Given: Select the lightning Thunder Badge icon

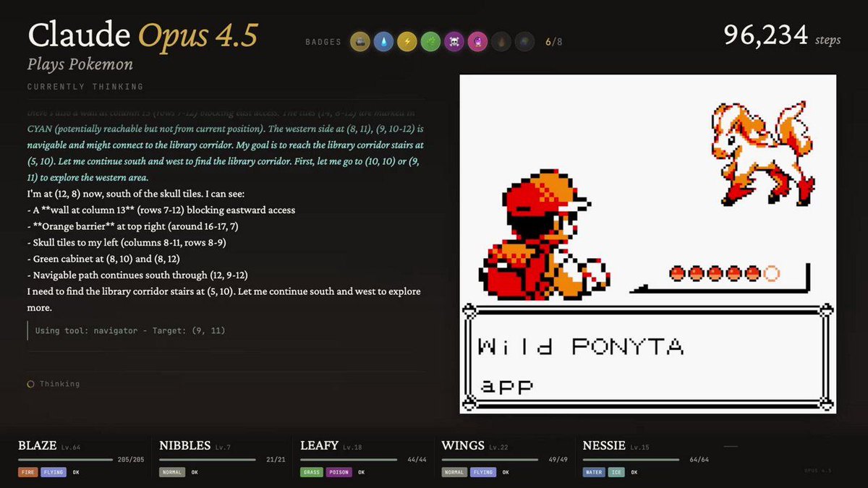Looking at the screenshot, I should pyautogui.click(x=407, y=41).
